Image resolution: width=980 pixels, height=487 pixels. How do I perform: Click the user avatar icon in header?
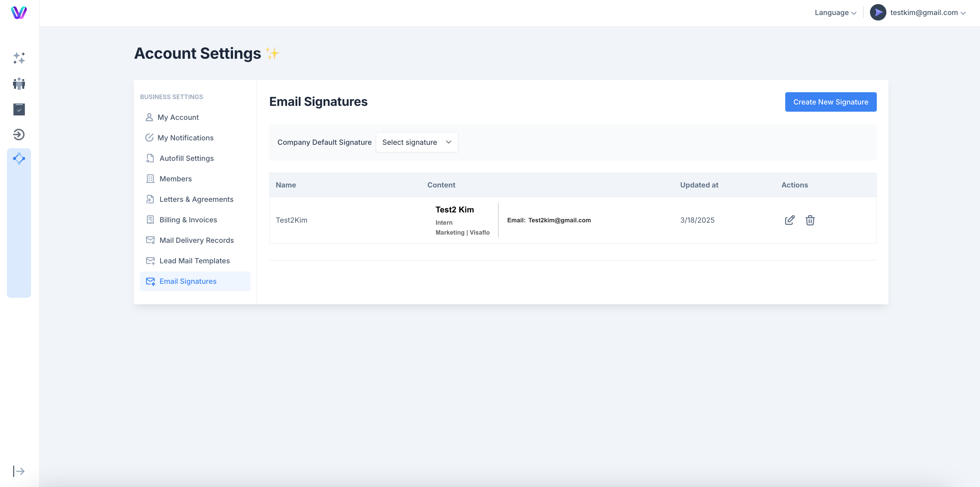pyautogui.click(x=878, y=13)
